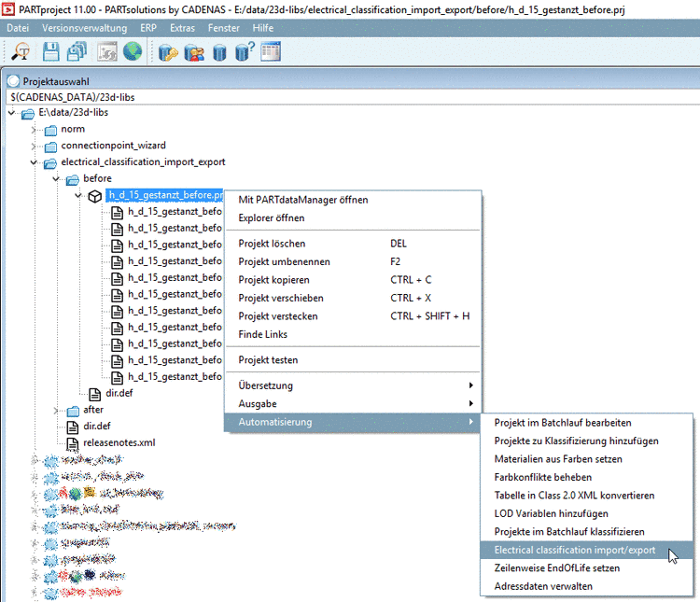Screen dimensions: 700x602
Task: Choose Projekte zu Klassifizierung hinzufügen
Action: point(587,441)
